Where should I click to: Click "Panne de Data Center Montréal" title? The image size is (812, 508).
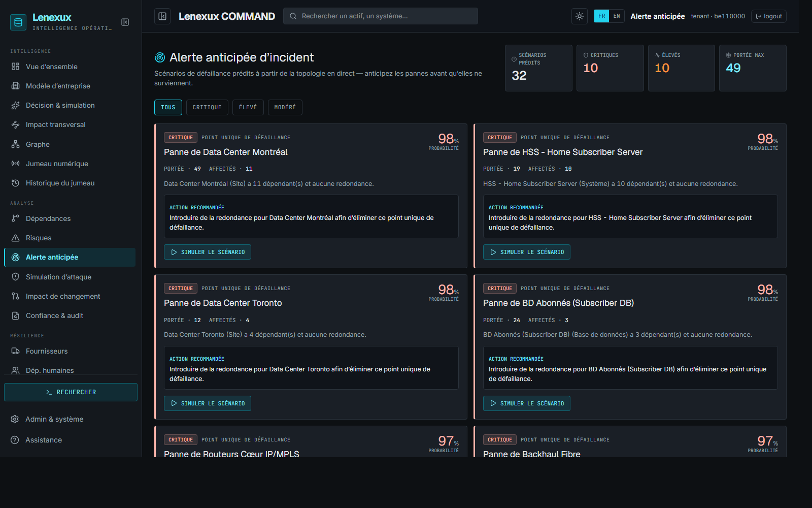tap(225, 152)
